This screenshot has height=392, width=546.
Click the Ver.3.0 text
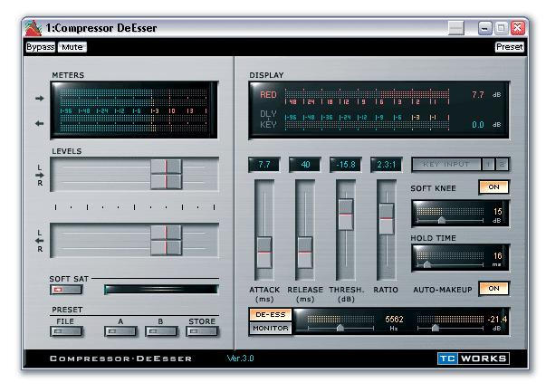pos(240,359)
